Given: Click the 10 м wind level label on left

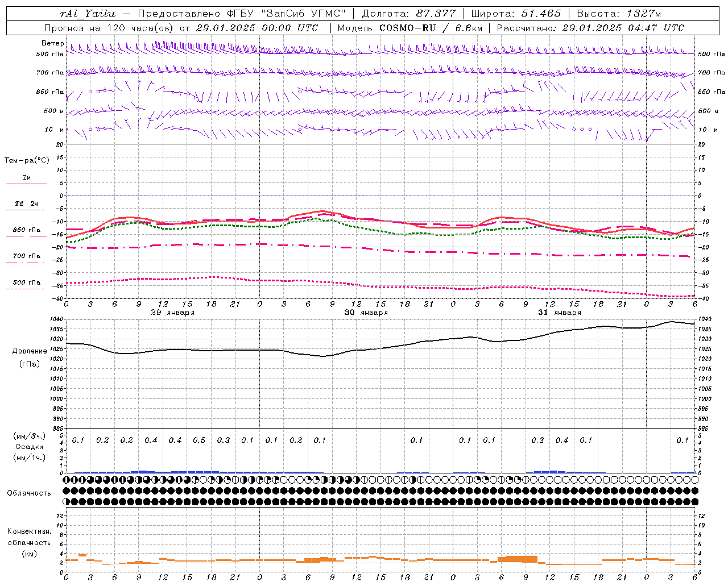Looking at the screenshot, I should click(x=55, y=130).
